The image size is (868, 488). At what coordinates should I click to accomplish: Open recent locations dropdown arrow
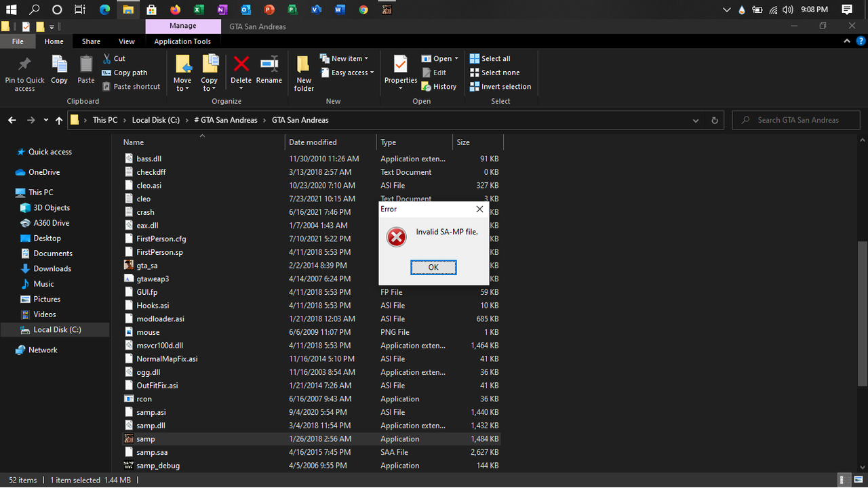point(45,120)
